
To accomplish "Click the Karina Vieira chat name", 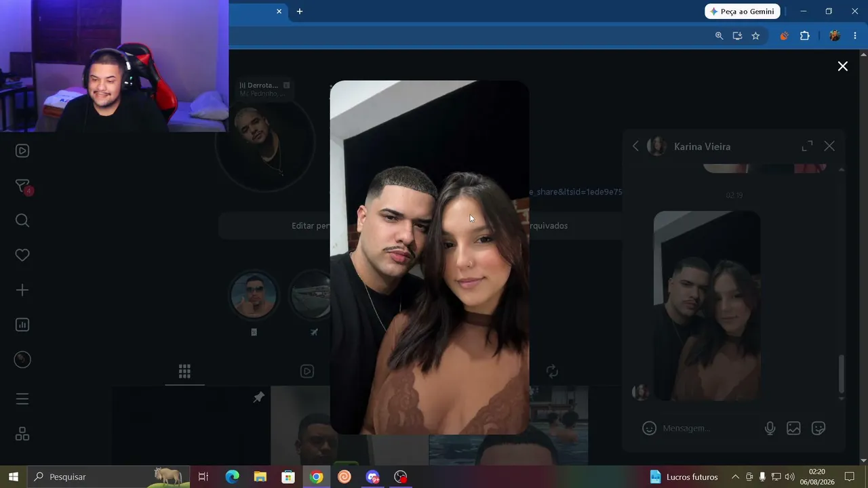I will [x=702, y=146].
